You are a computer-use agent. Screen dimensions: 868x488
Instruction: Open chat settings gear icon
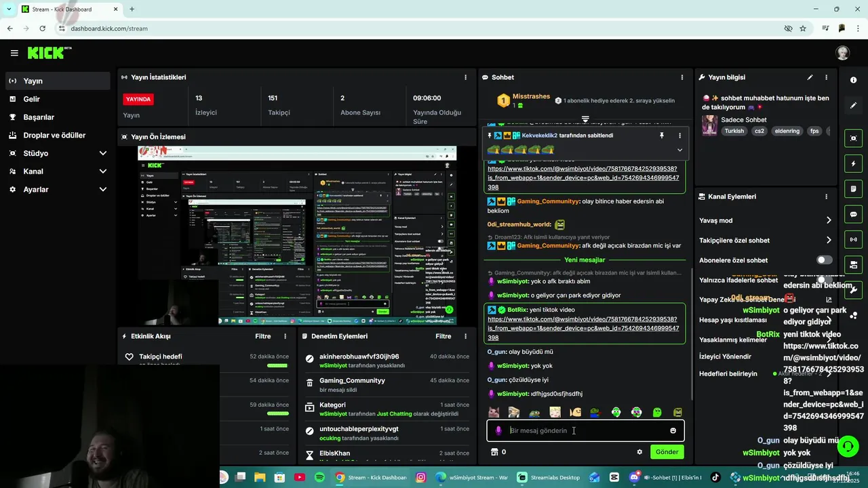[639, 452]
